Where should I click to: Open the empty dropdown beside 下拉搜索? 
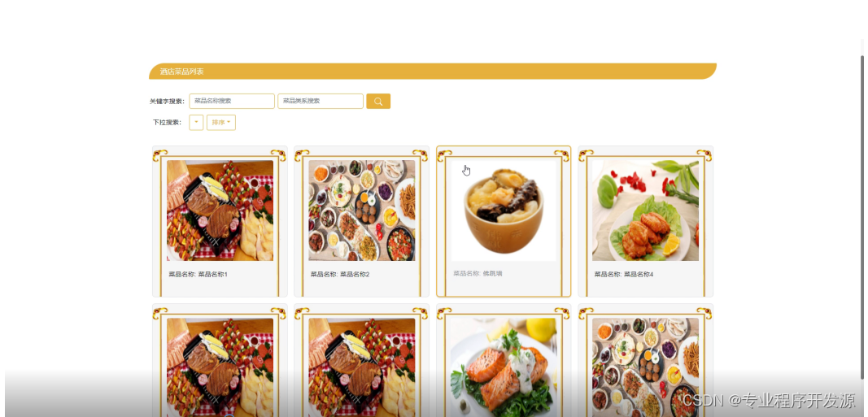tap(196, 122)
